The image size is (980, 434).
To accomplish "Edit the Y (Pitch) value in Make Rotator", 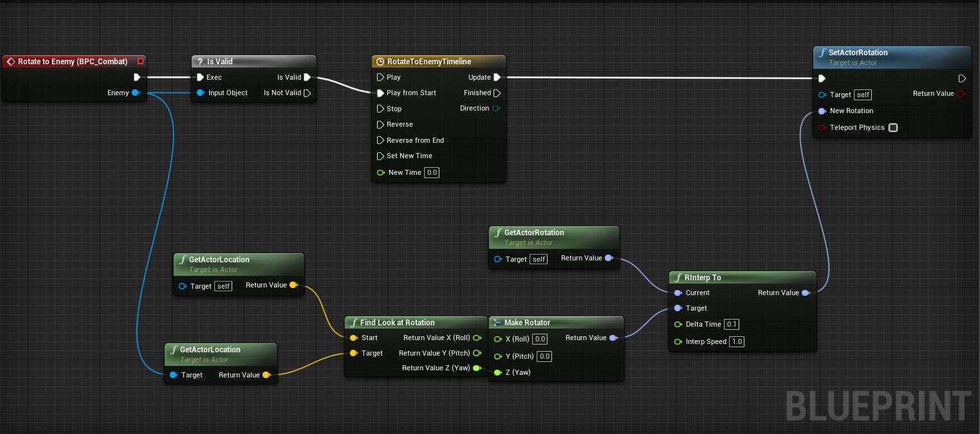I will 544,356.
